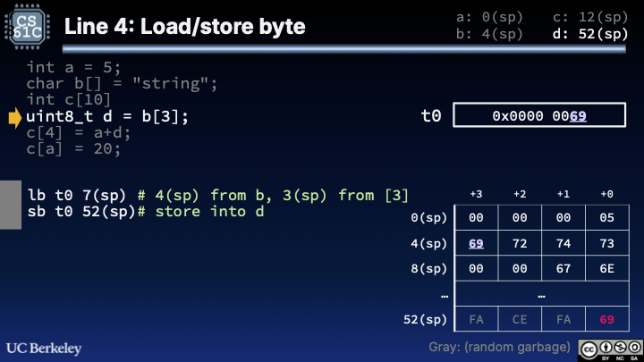Click the CS 61C chip logo
The height and width of the screenshot is (362, 644).
point(28,26)
